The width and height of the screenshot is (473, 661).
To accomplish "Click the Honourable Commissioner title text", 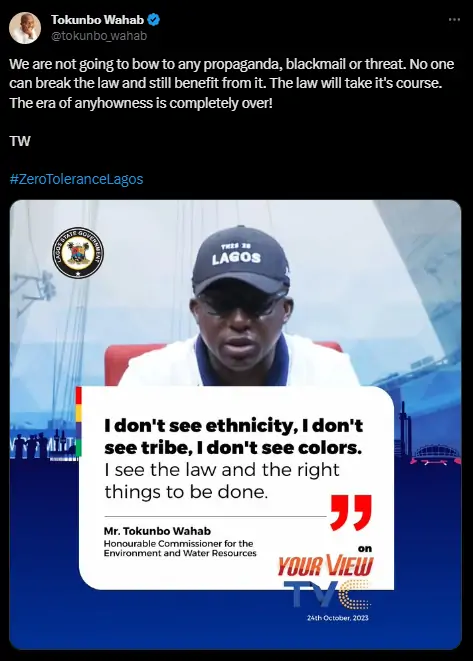I will coord(180,548).
